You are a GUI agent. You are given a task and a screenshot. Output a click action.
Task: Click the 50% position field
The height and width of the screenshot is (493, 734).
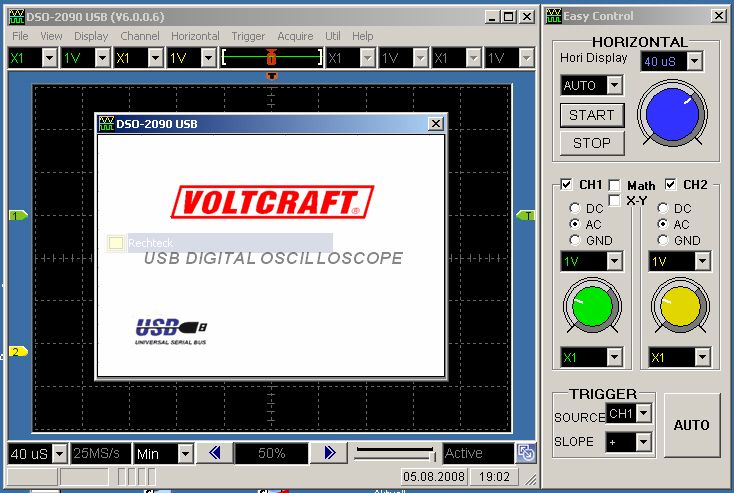pos(272,453)
